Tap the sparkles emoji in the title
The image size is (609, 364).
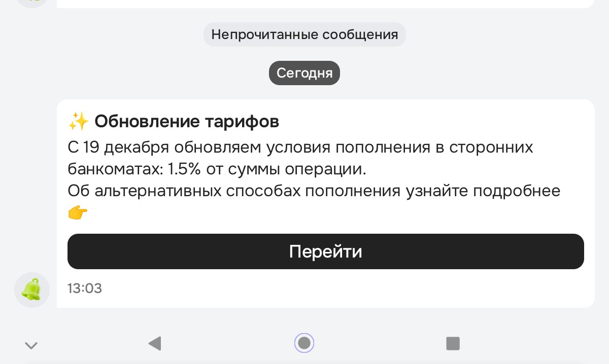[x=79, y=122]
